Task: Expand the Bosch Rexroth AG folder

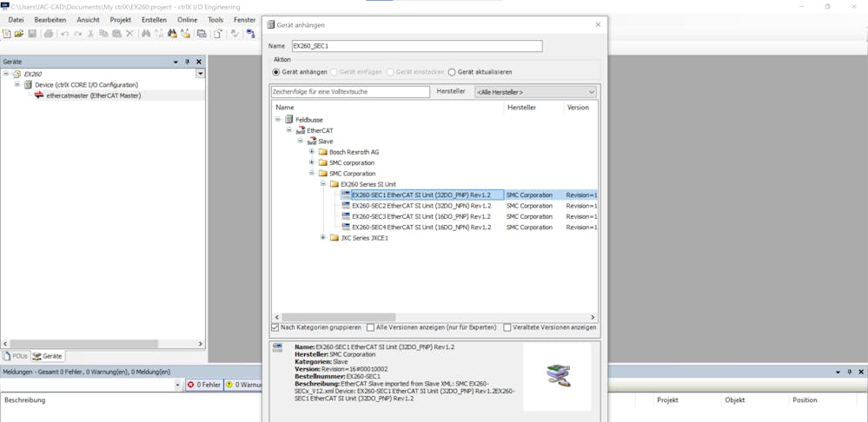Action: (312, 152)
